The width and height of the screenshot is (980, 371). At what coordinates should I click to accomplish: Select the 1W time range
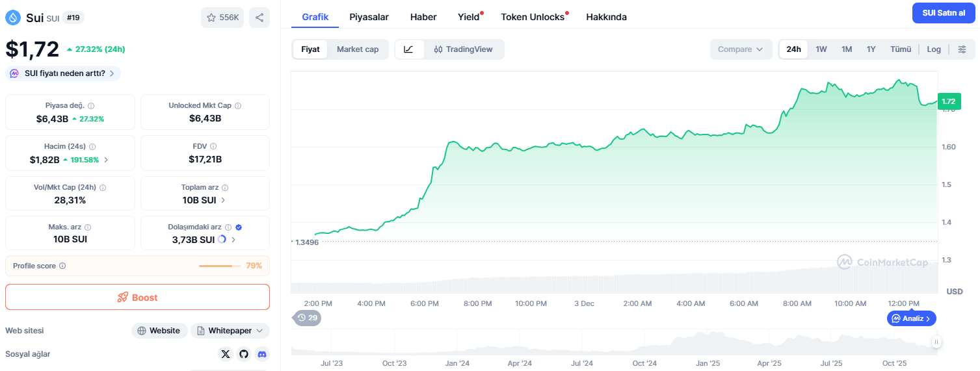[821, 49]
